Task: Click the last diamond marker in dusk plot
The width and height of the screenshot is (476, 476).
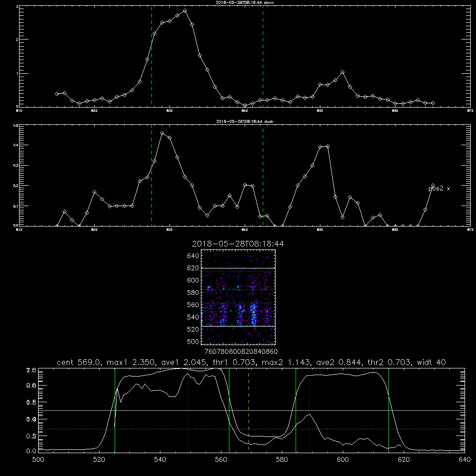Action: click(x=433, y=186)
